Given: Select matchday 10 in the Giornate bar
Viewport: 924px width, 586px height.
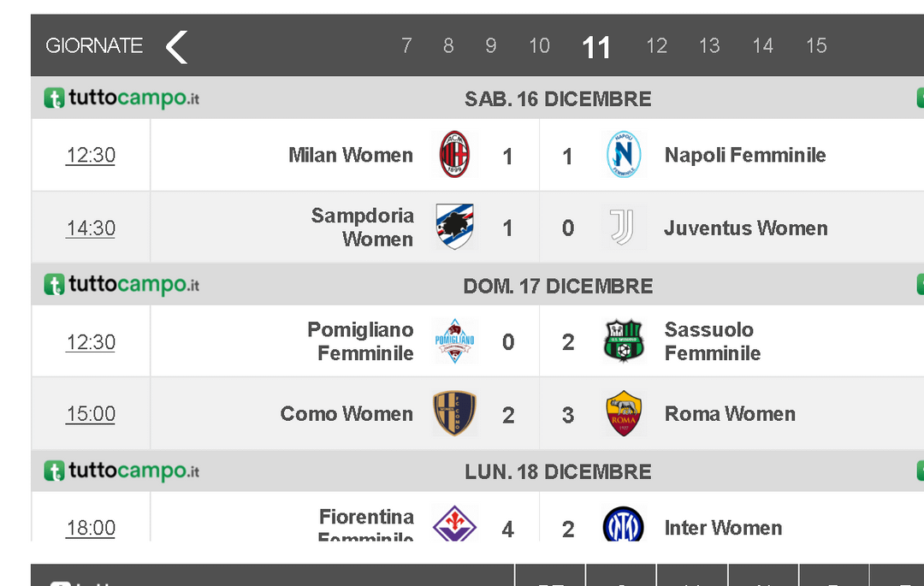Looking at the screenshot, I should pyautogui.click(x=539, y=46).
